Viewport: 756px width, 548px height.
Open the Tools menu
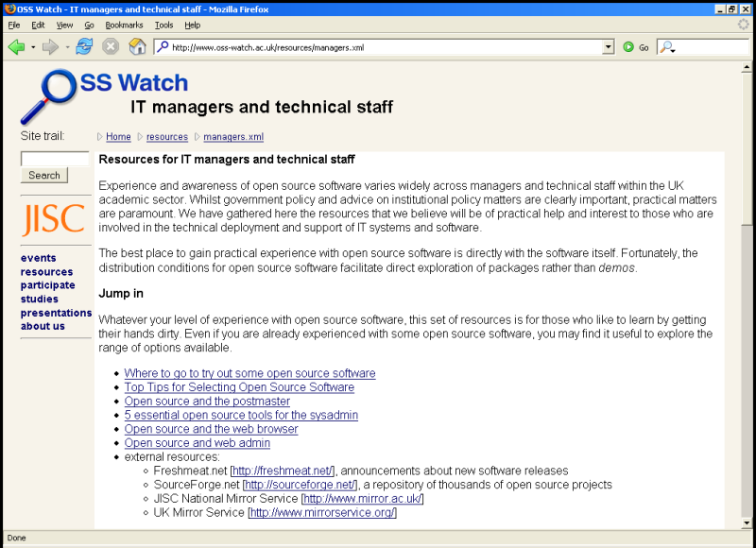tap(163, 26)
